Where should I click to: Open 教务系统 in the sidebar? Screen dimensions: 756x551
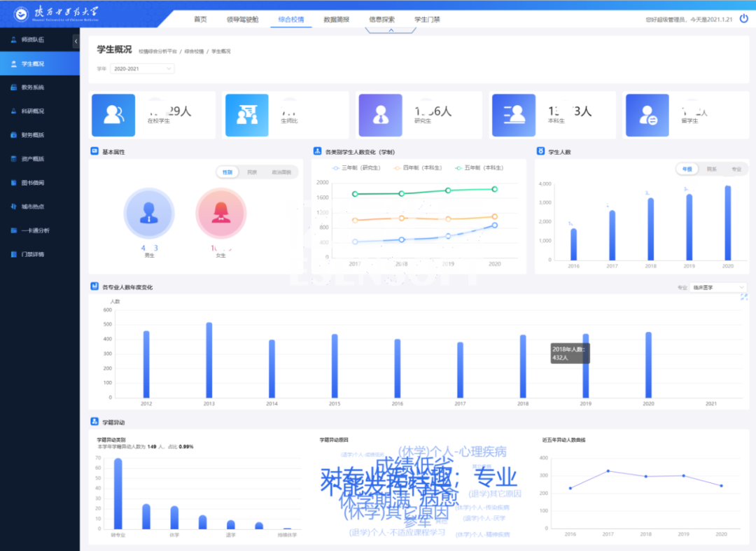(x=33, y=88)
